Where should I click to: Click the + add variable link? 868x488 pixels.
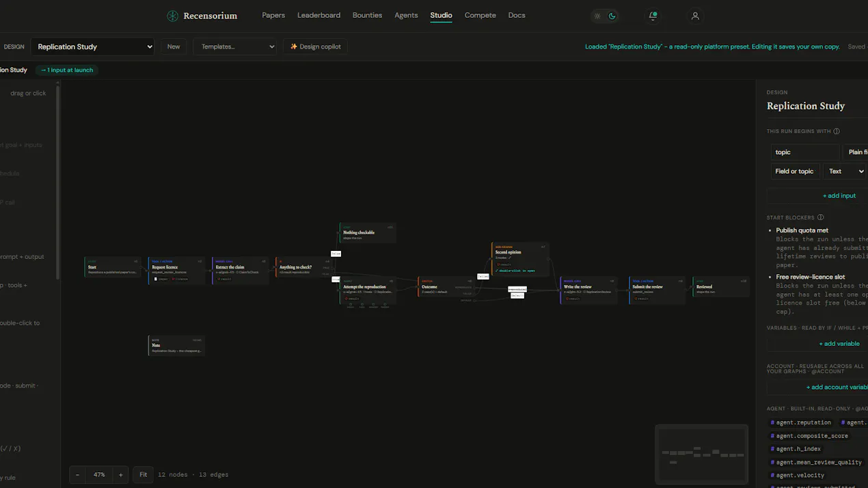point(839,344)
